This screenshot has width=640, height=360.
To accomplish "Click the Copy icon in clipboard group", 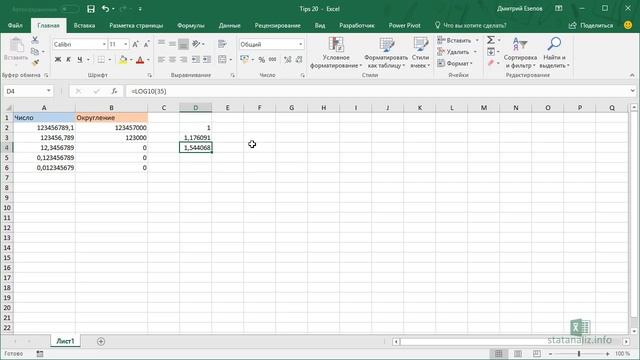I will pos(35,51).
